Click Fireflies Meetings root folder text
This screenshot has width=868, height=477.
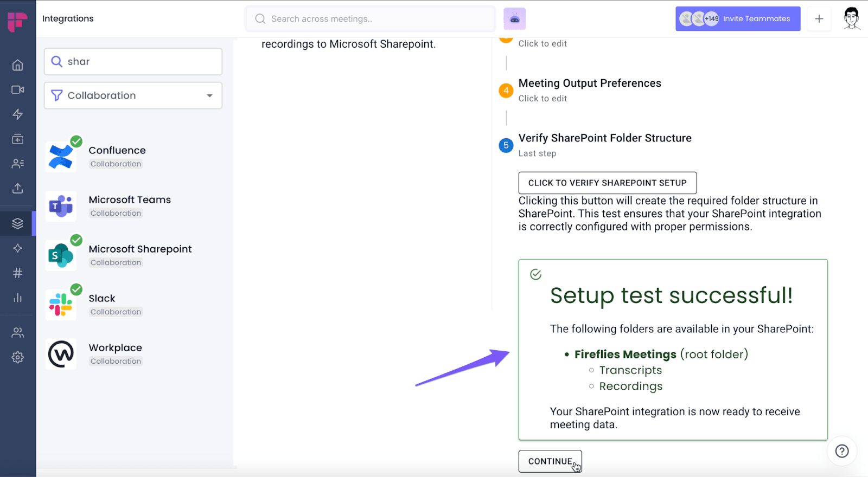(661, 354)
